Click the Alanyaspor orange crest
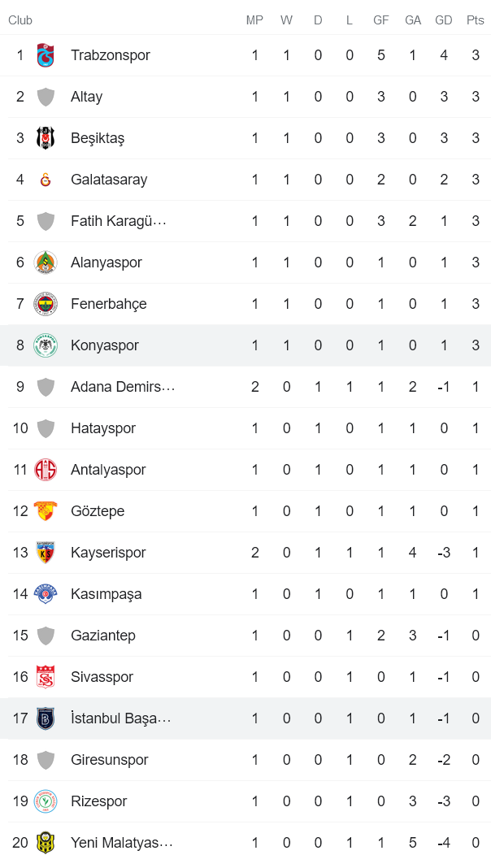The image size is (491, 868). pos(46,263)
